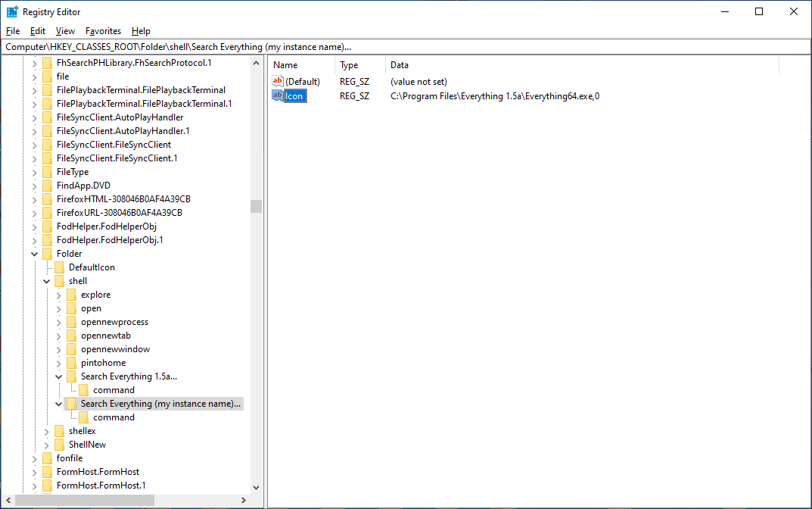Click folder icon next to FileType key
This screenshot has width=812, height=509.
(47, 172)
